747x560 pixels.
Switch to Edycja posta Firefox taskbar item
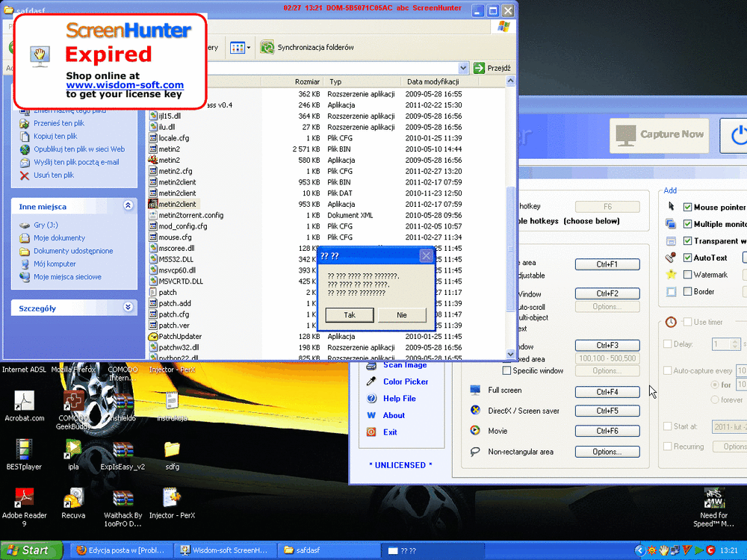coord(120,550)
